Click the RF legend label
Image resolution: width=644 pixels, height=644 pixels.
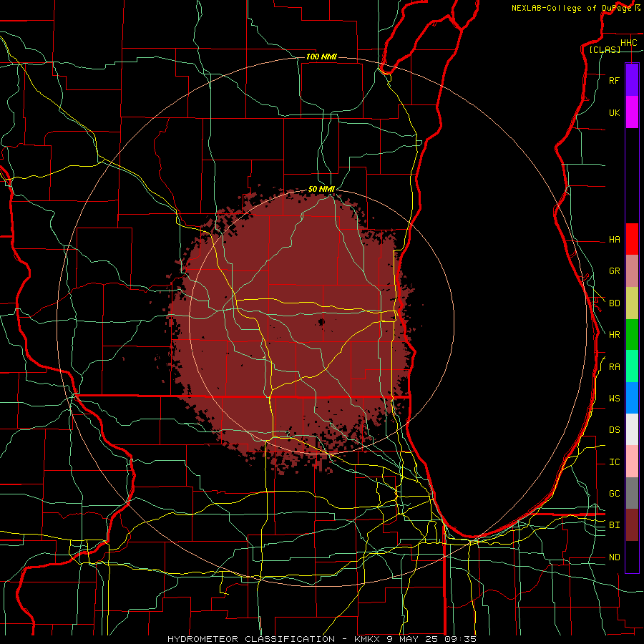[614, 81]
